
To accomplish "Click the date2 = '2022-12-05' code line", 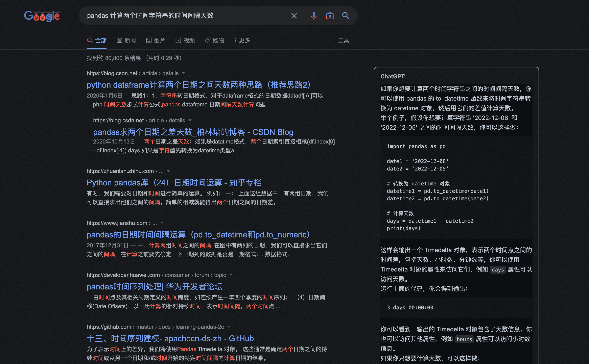I will point(418,169).
